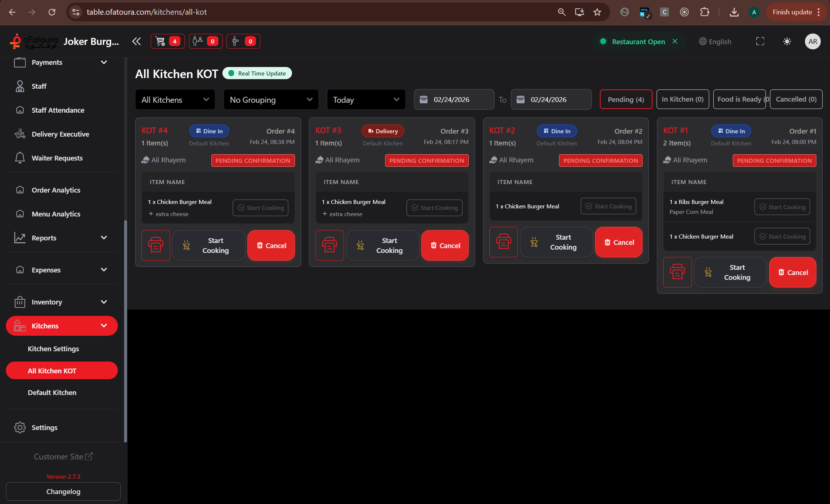Open the All Kitchens dropdown
830x504 pixels.
click(x=175, y=100)
